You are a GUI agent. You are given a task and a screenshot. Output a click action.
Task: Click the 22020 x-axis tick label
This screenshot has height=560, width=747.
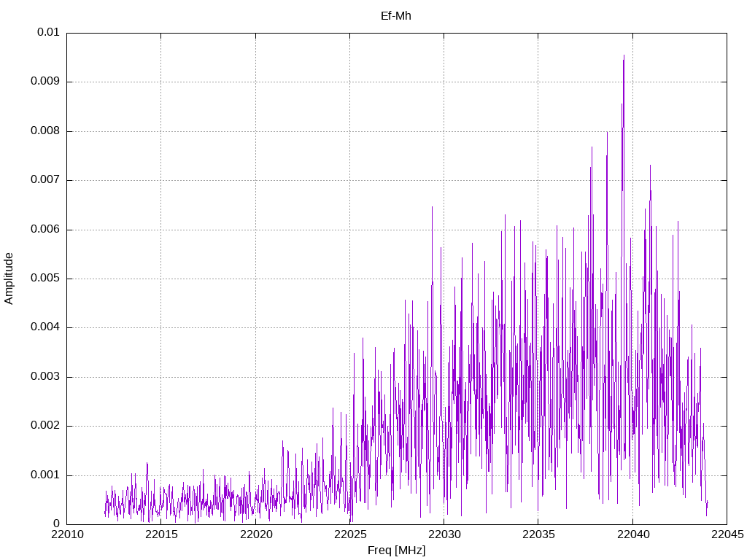[x=255, y=535]
